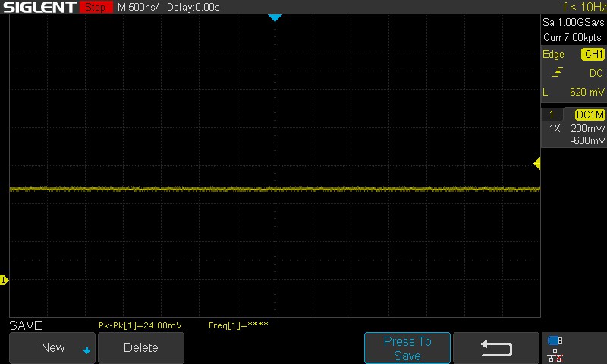The height and width of the screenshot is (364, 607).
Task: Click the 620 mV trigger level value
Action: (x=587, y=92)
